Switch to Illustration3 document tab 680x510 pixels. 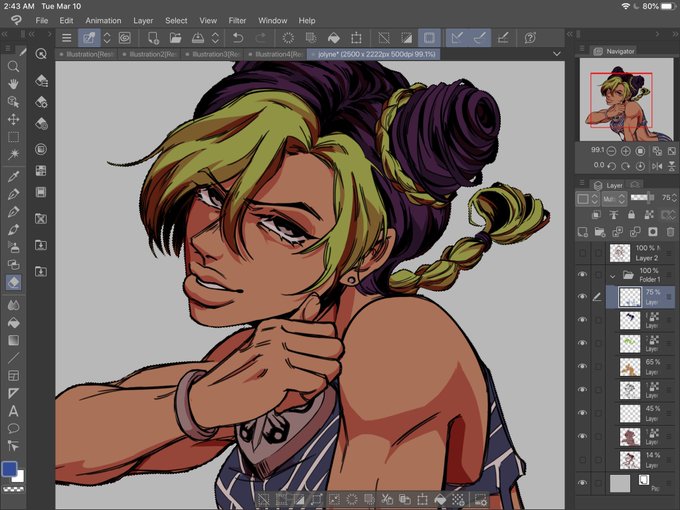tap(213, 54)
